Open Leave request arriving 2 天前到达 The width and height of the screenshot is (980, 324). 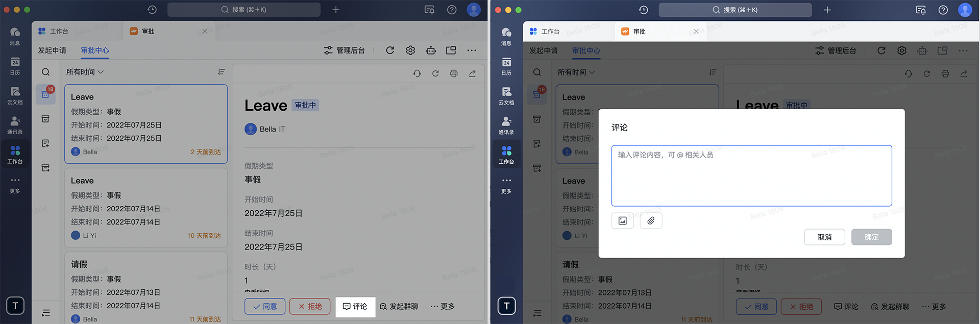[146, 124]
